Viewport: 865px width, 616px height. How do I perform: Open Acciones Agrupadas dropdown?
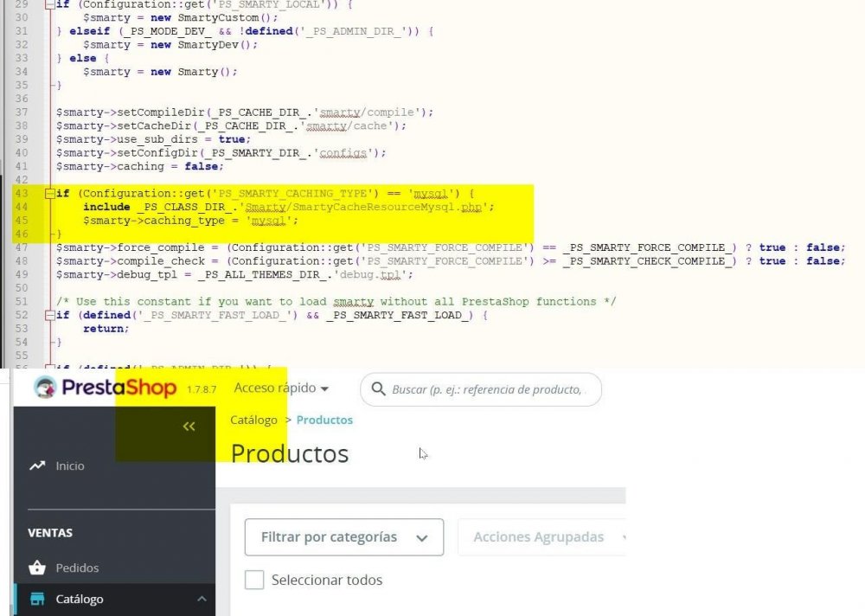click(542, 537)
